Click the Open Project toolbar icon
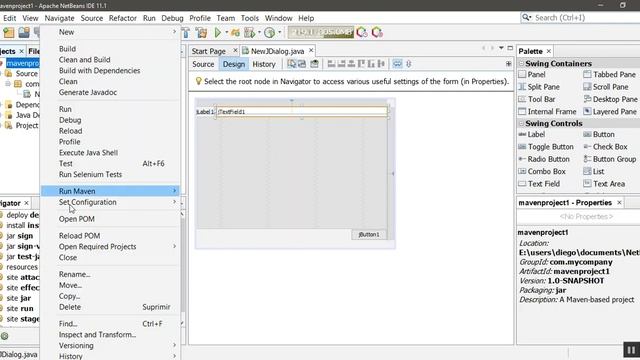The width and height of the screenshot is (640, 360). (24, 32)
